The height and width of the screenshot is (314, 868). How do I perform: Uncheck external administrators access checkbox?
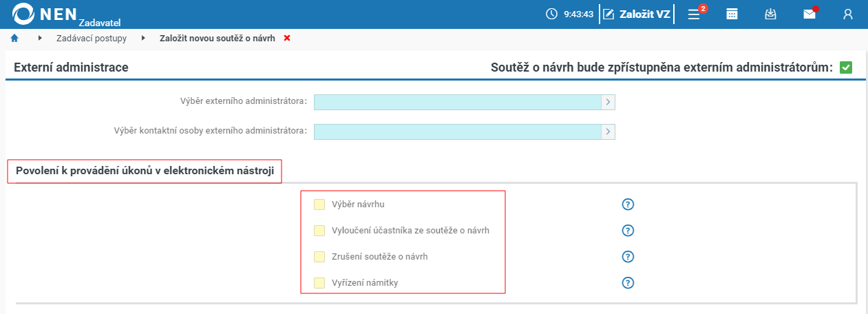pyautogui.click(x=846, y=67)
